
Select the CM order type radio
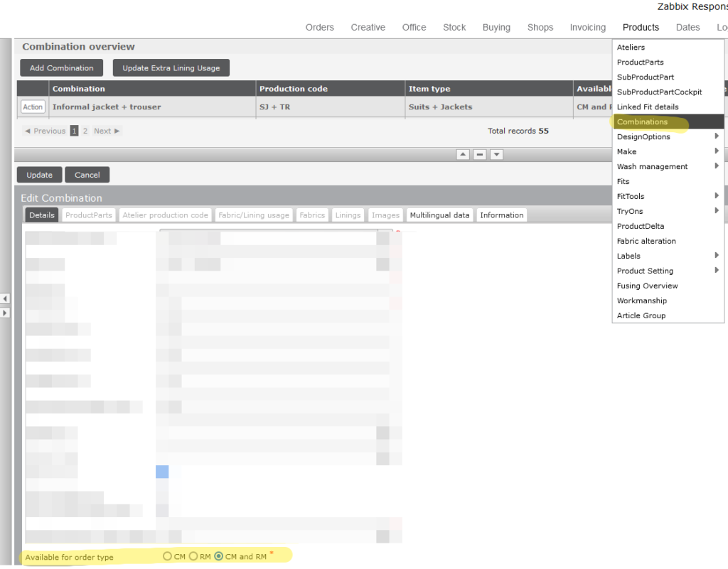pyautogui.click(x=167, y=556)
